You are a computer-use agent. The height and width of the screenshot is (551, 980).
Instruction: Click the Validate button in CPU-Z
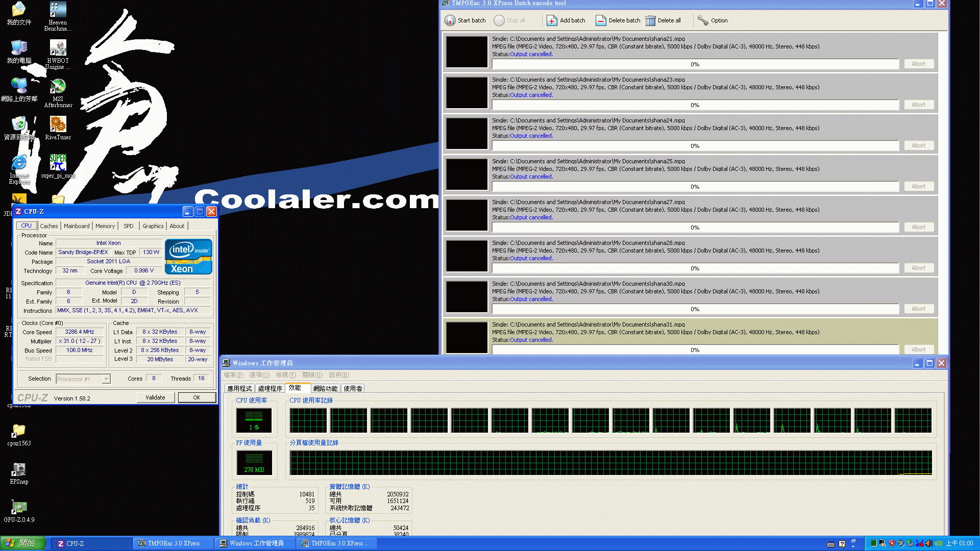pos(155,397)
